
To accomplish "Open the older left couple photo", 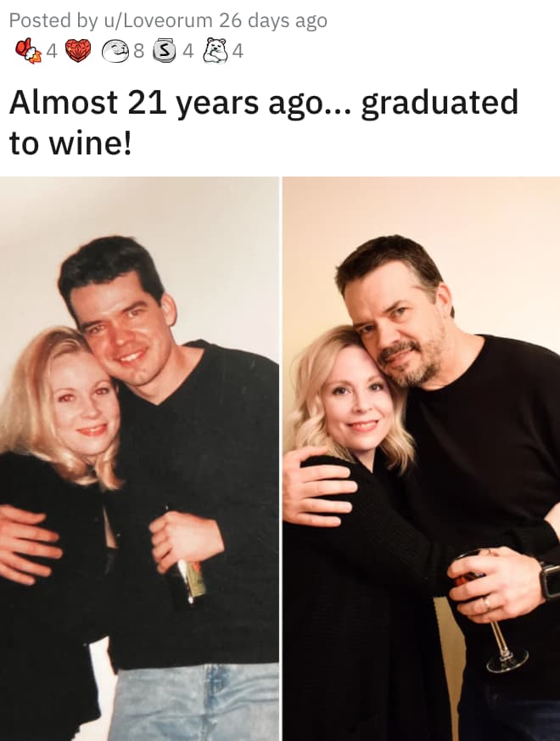I will pos(139,459).
